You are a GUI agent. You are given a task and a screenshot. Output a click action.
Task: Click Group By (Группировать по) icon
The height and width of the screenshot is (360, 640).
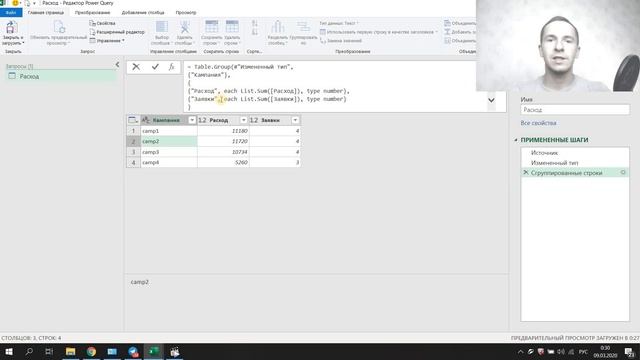pos(303,27)
